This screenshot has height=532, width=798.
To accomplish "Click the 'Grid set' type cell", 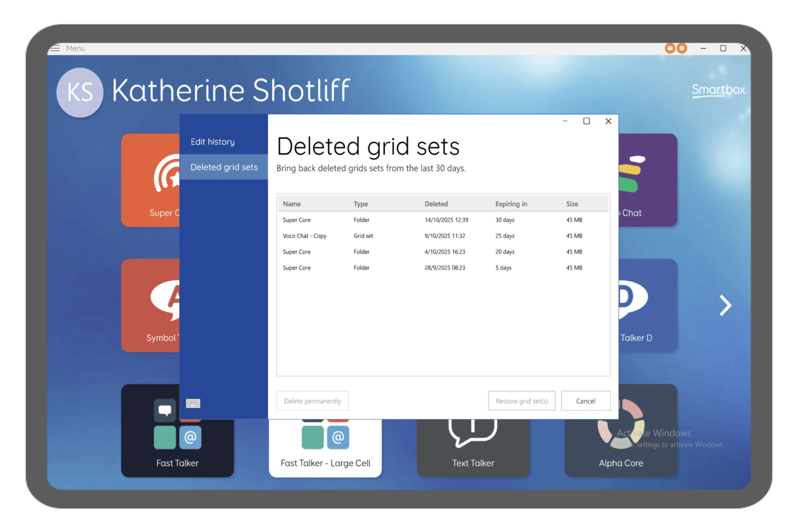I will pos(363,236).
